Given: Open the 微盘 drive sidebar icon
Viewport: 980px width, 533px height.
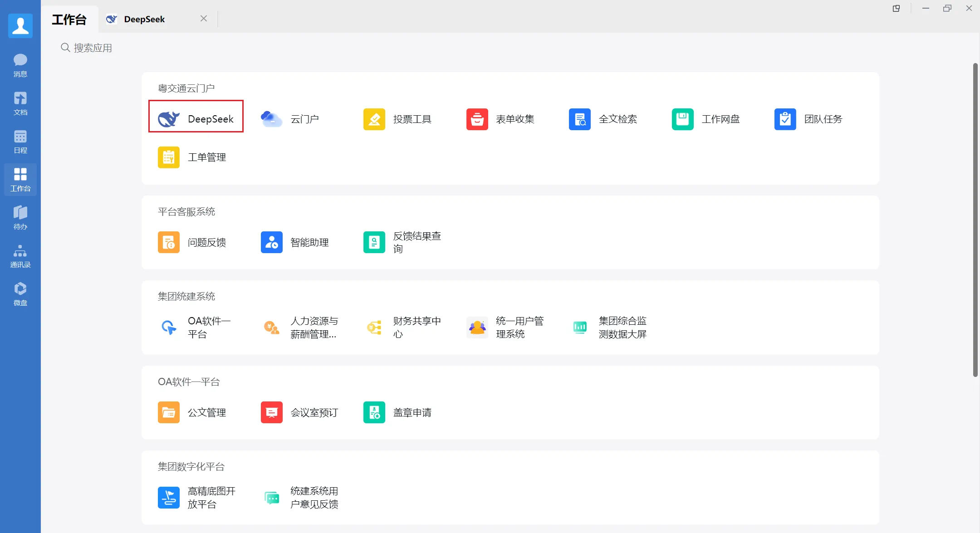Looking at the screenshot, I should point(20,293).
